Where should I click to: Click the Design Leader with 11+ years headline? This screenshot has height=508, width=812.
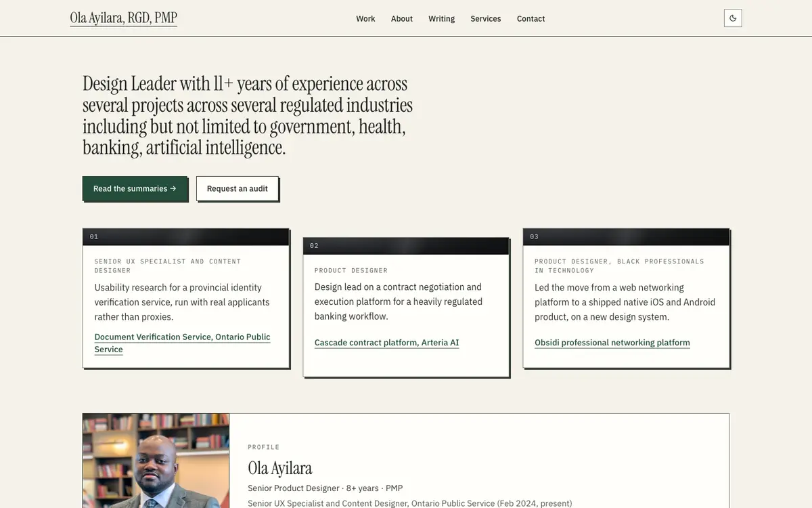pyautogui.click(x=248, y=115)
